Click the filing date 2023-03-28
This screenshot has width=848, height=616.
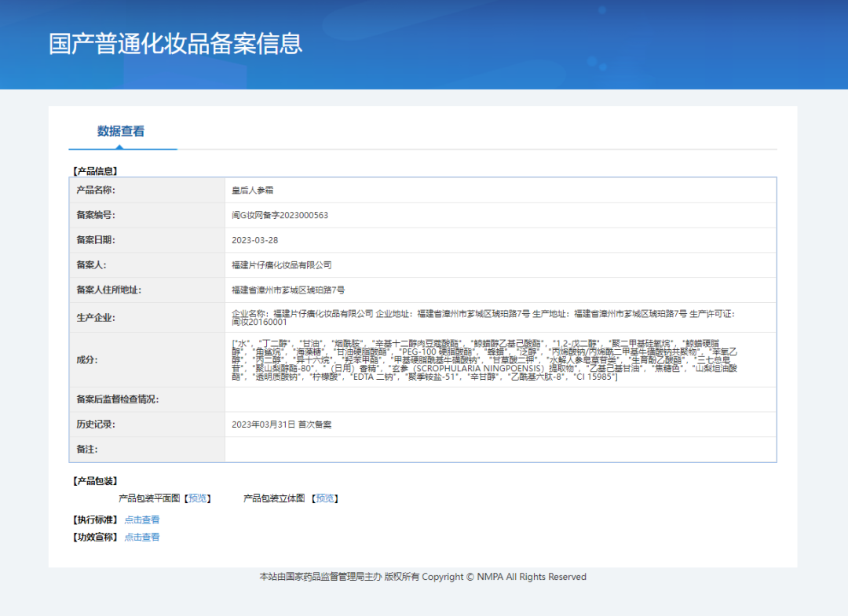click(x=254, y=240)
